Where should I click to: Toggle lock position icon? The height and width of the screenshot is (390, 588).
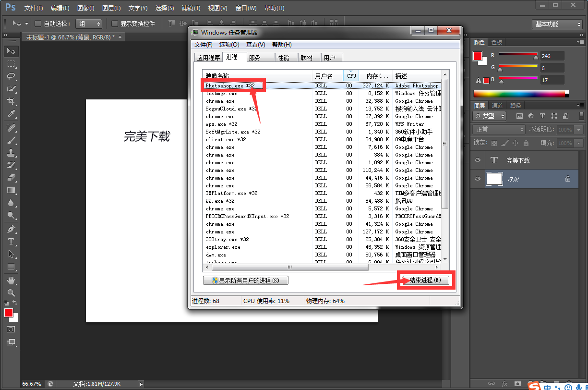coord(516,143)
